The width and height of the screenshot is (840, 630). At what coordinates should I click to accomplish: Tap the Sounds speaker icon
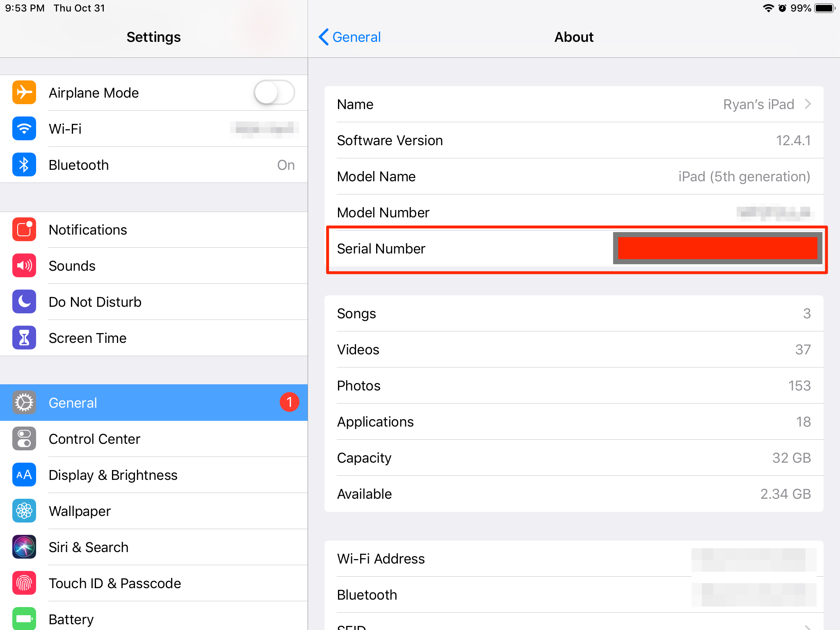pyautogui.click(x=24, y=266)
